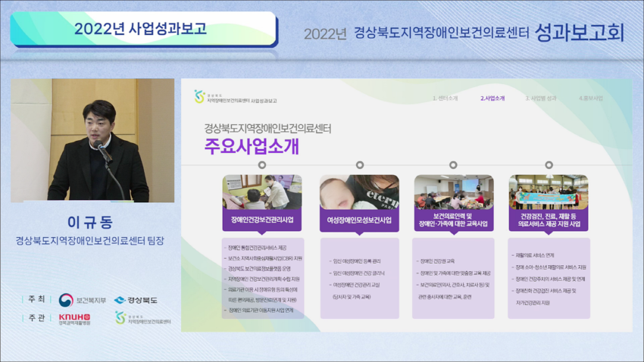
Task: Click the 경상북도 province logo
Action: (136, 300)
